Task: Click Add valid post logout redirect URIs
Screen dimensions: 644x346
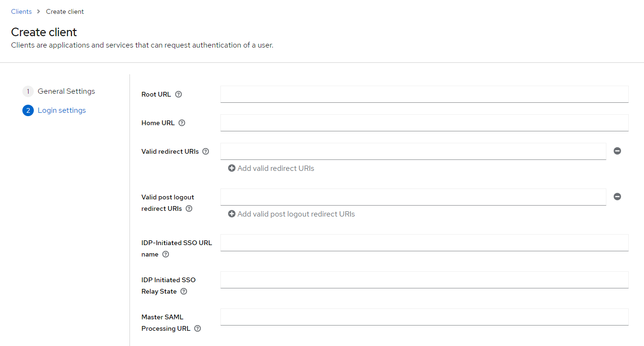Action: 291,214
